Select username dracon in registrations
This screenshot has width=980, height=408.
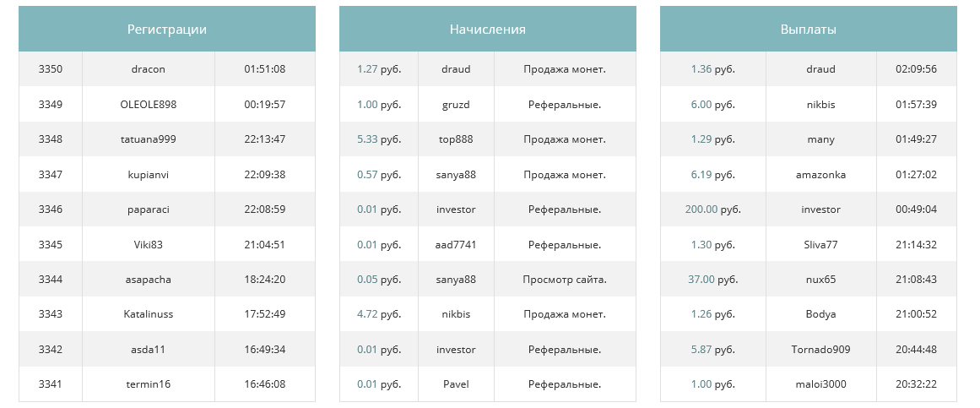[x=148, y=68]
